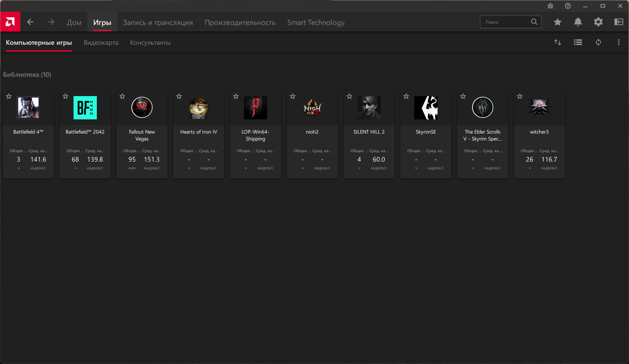Favorite LOP-Win64-Shipping with its star
This screenshot has height=364, width=629.
tap(236, 96)
